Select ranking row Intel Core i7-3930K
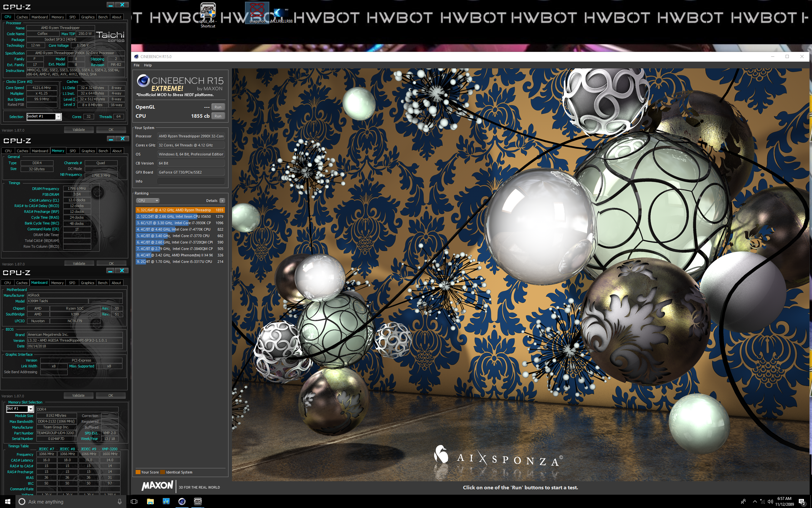The width and height of the screenshot is (812, 508). pos(180,223)
